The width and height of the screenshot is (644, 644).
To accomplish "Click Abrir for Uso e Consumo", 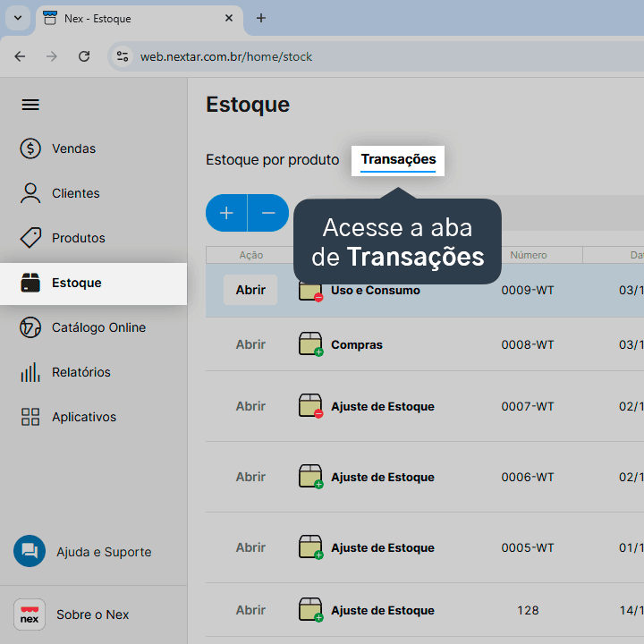I will pos(250,290).
